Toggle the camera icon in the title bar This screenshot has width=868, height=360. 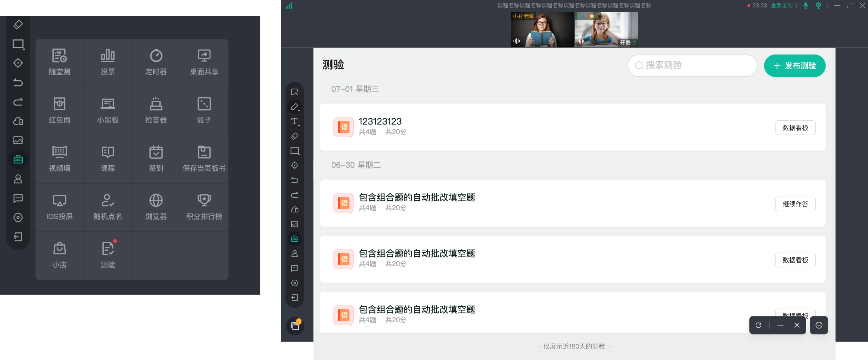pyautogui.click(x=819, y=5)
